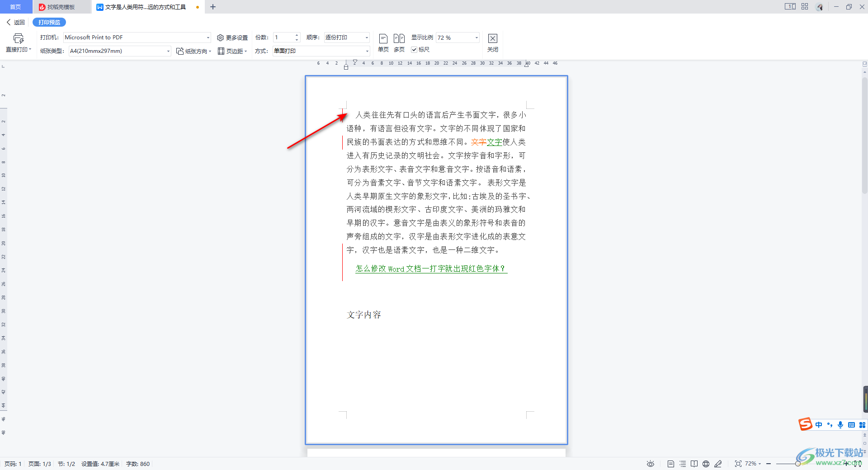Switch to the 首页 home tab
868x470 pixels.
(16, 7)
